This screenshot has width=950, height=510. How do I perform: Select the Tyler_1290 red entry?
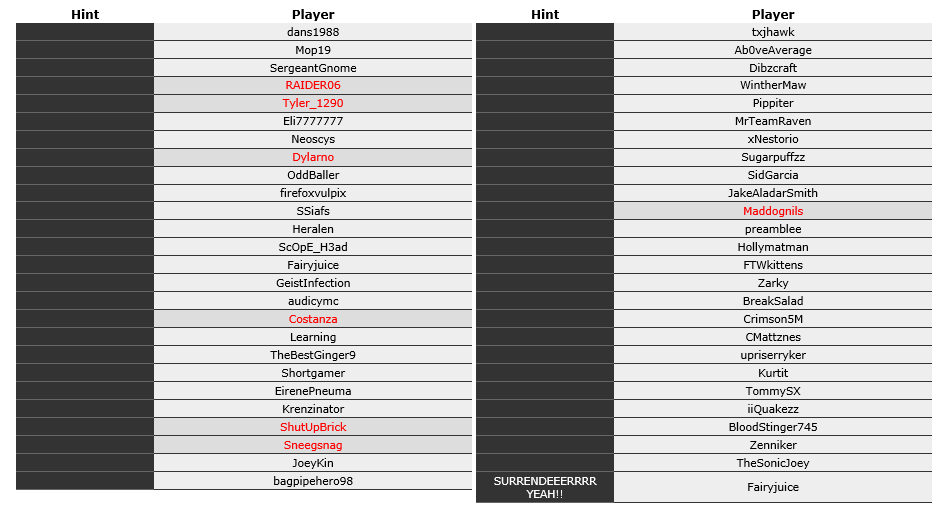pyautogui.click(x=313, y=104)
